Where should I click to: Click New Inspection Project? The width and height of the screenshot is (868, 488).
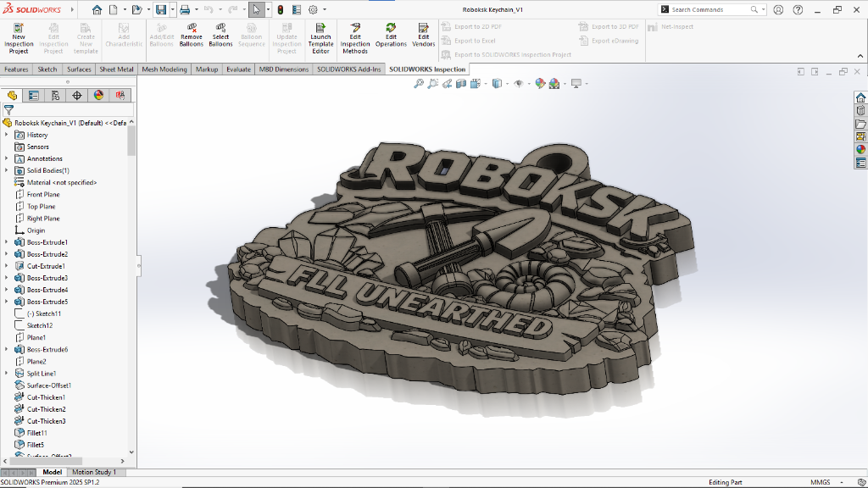(x=19, y=38)
